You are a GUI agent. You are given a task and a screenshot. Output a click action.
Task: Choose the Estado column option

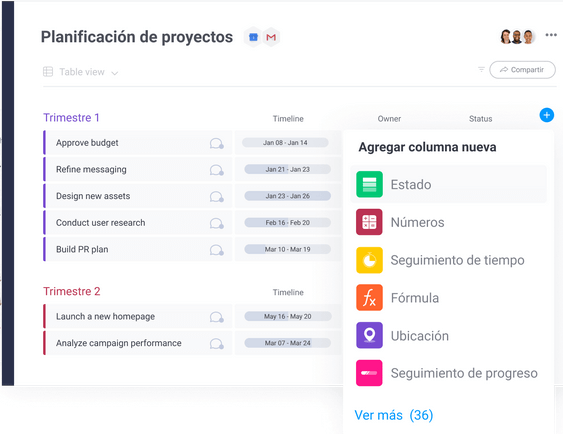pos(448,184)
